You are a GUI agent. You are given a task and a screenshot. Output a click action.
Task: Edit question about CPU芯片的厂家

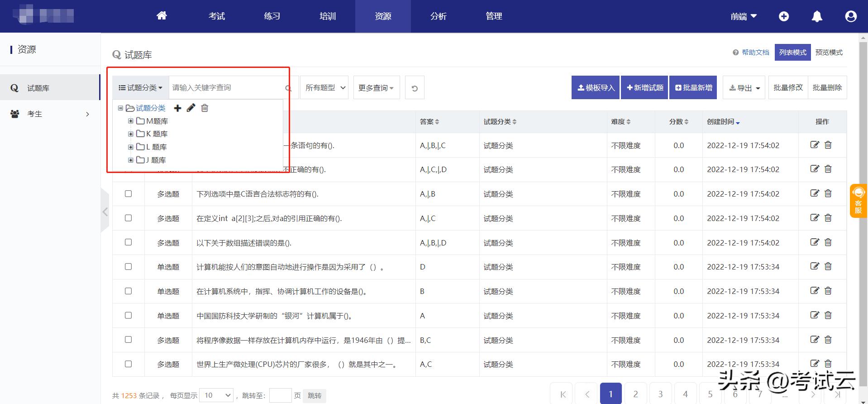click(815, 364)
